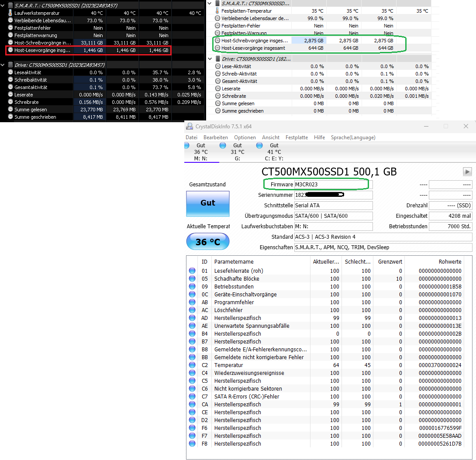
Task: Click the status orb for attribute C2 Temperatur
Action: click(192, 365)
